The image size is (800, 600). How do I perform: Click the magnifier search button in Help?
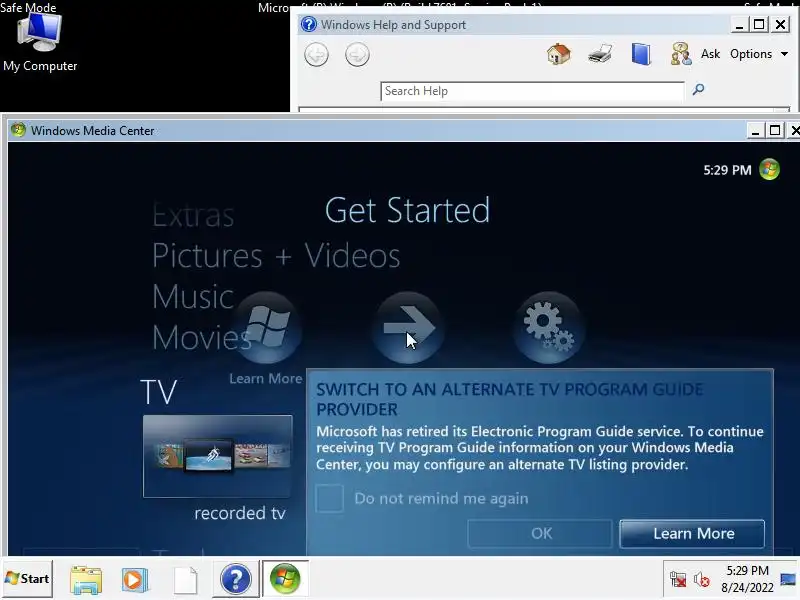[698, 90]
